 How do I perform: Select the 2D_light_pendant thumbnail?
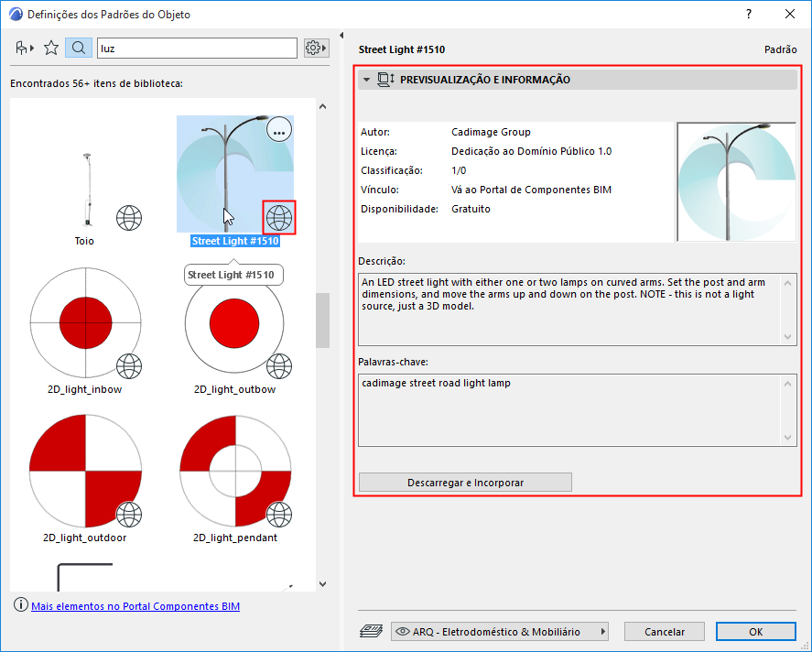235,471
